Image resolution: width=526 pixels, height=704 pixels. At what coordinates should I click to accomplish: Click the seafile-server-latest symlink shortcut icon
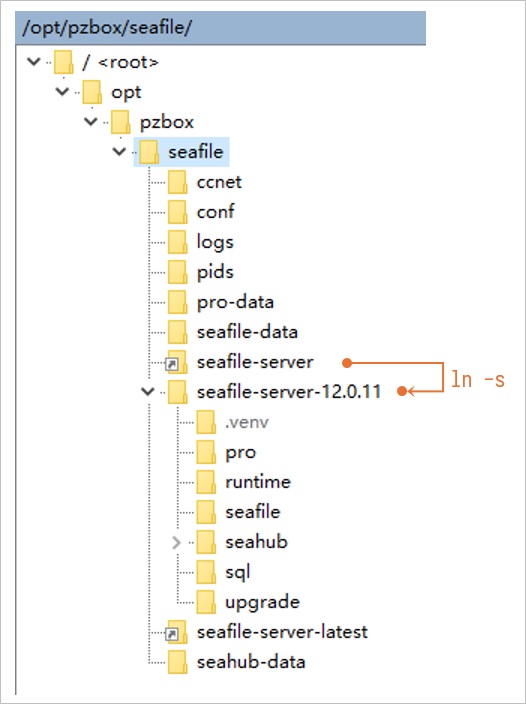pyautogui.click(x=176, y=633)
